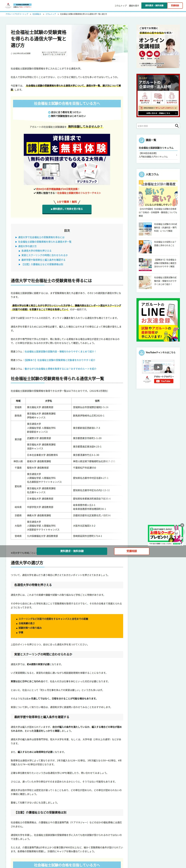Open rank 2 column about 19 exam subjects
The width and height of the screenshot is (186, 868).
point(158,229)
